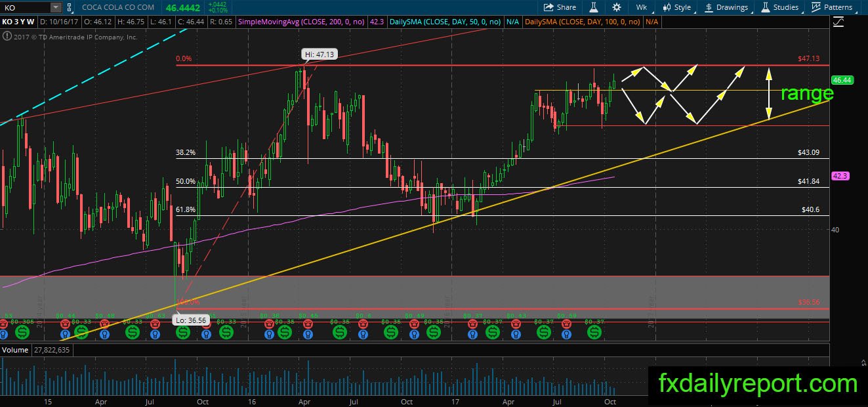Screen dimensions: 868x407
Task: Click the $43.09 Fibonacci price label
Action: point(809,152)
